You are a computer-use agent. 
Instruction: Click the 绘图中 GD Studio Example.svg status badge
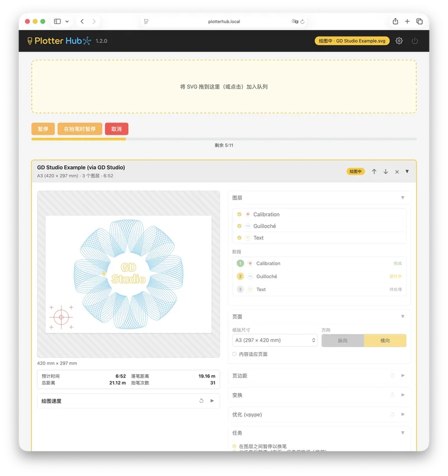pyautogui.click(x=352, y=41)
